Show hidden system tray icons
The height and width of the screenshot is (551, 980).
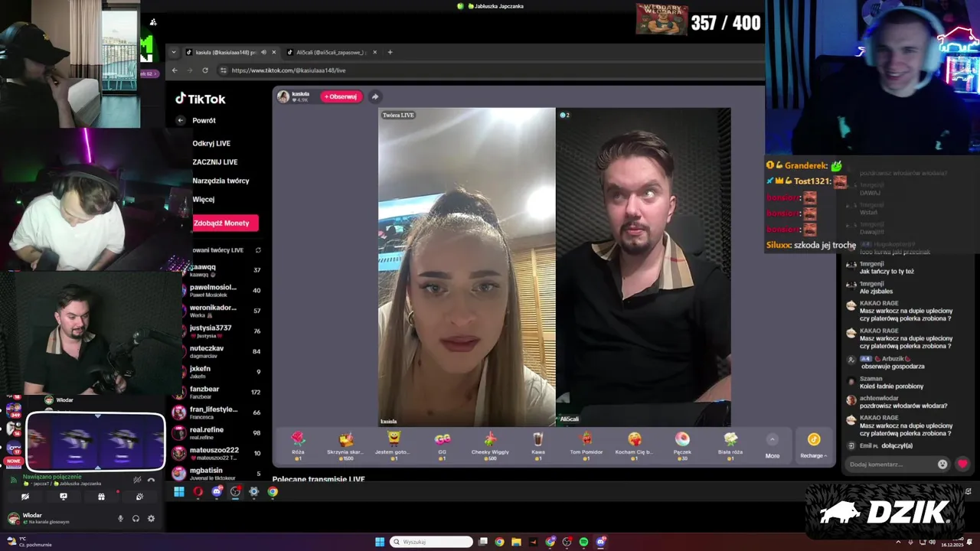[x=898, y=542]
